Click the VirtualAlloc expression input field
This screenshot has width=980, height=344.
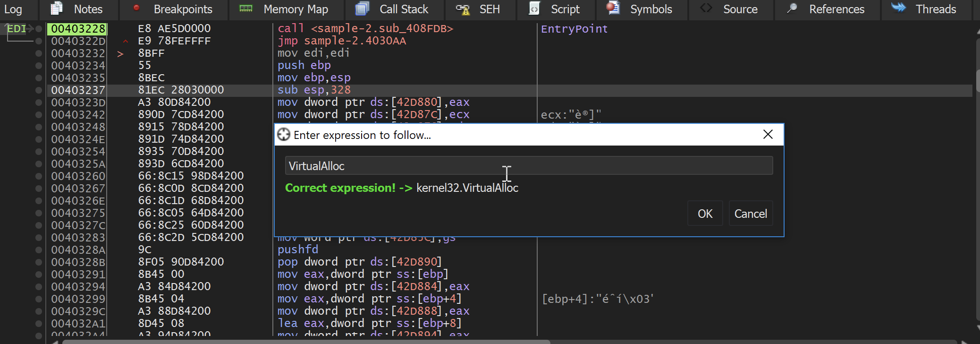(x=529, y=166)
